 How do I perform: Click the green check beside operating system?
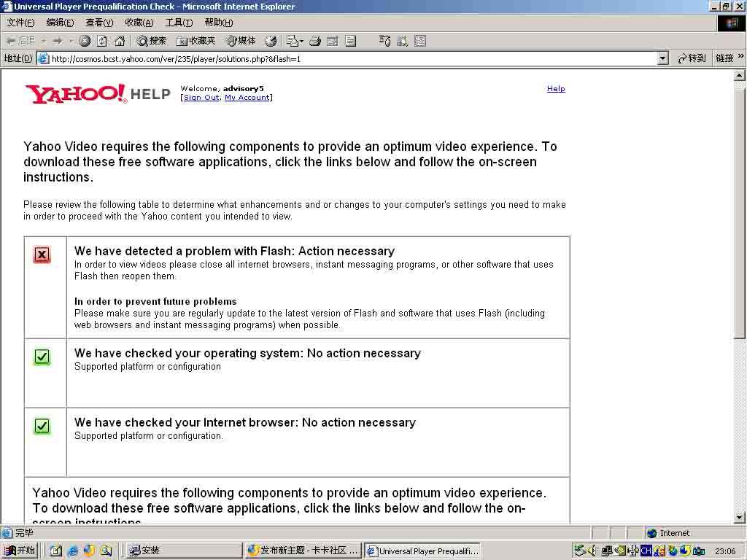tap(42, 357)
